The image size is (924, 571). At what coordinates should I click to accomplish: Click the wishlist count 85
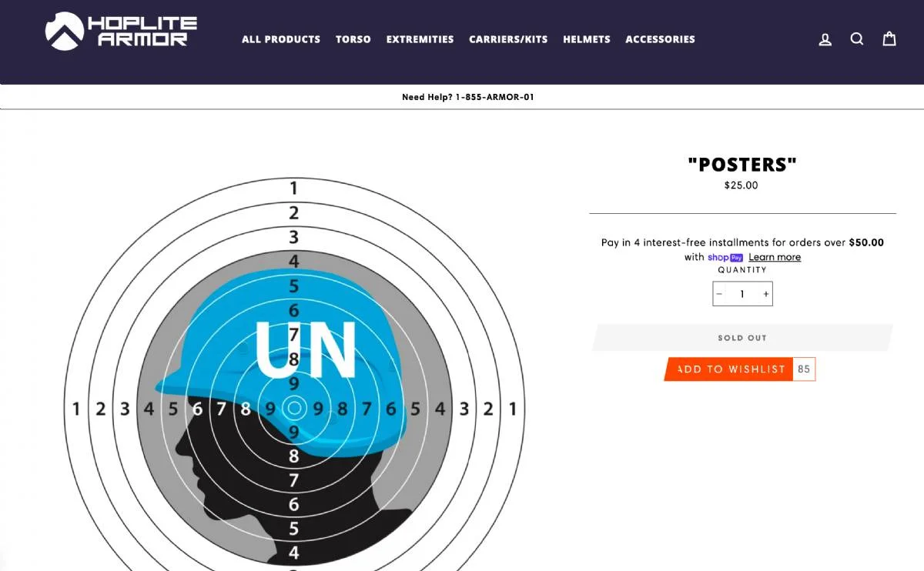[804, 369]
